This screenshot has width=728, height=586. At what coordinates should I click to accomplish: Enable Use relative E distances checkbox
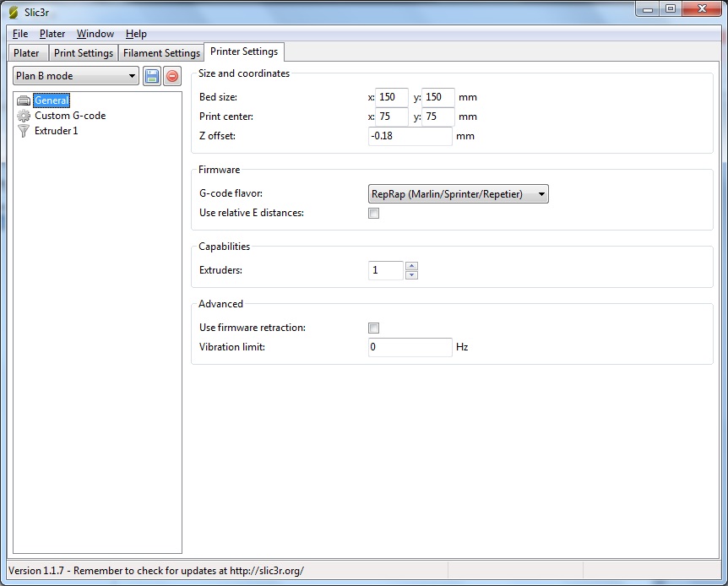click(374, 213)
